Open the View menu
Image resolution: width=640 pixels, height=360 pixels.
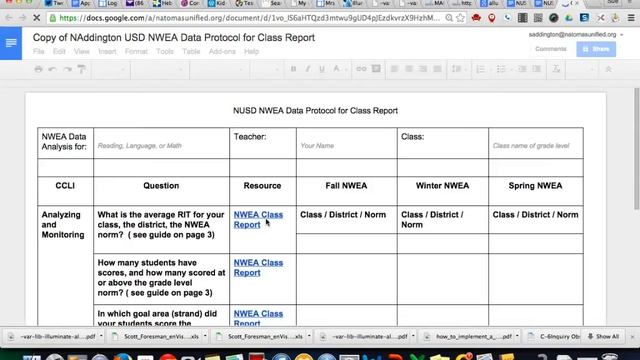82,51
